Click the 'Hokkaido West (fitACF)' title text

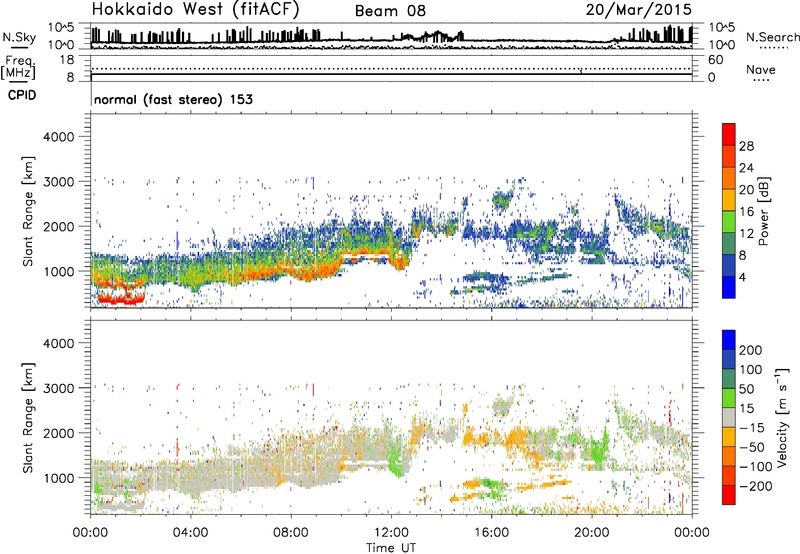[195, 9]
